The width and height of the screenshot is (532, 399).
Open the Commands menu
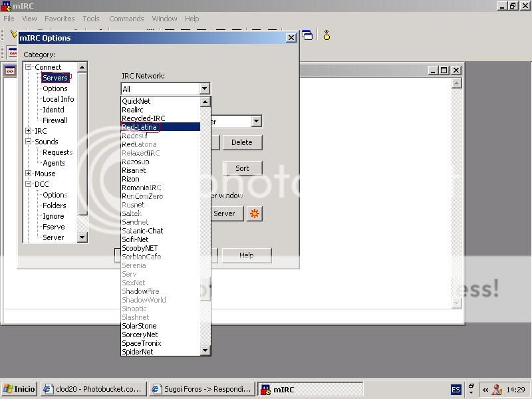point(126,19)
